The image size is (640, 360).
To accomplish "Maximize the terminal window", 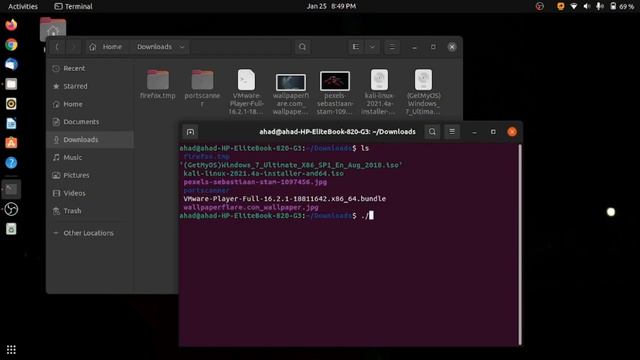I will [493, 132].
